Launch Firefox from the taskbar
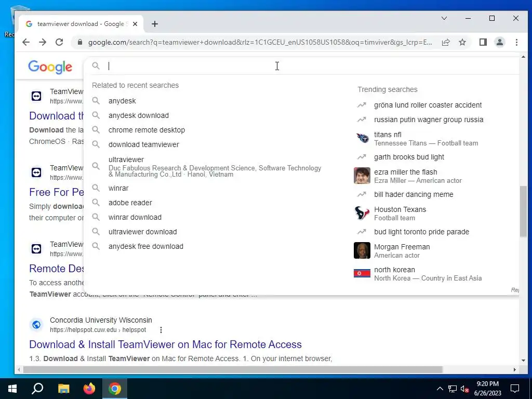Viewport: 532px width, 399px height. coord(89,389)
